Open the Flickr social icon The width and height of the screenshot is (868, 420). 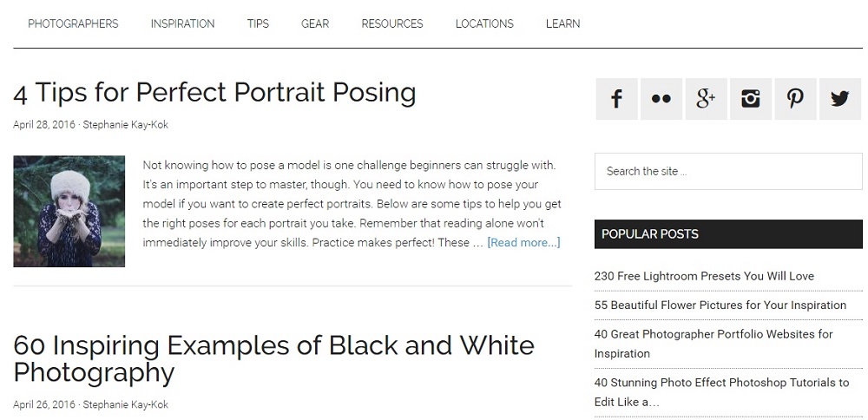click(661, 99)
